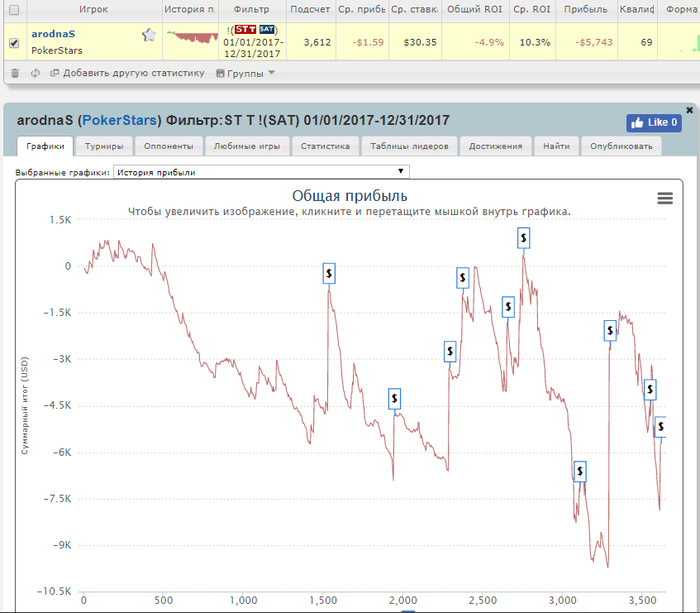Open the chart hamburger menu

pyautogui.click(x=665, y=198)
